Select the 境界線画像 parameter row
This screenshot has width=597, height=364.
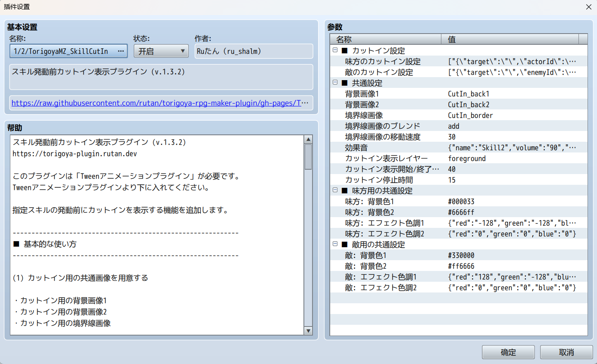[x=459, y=115]
